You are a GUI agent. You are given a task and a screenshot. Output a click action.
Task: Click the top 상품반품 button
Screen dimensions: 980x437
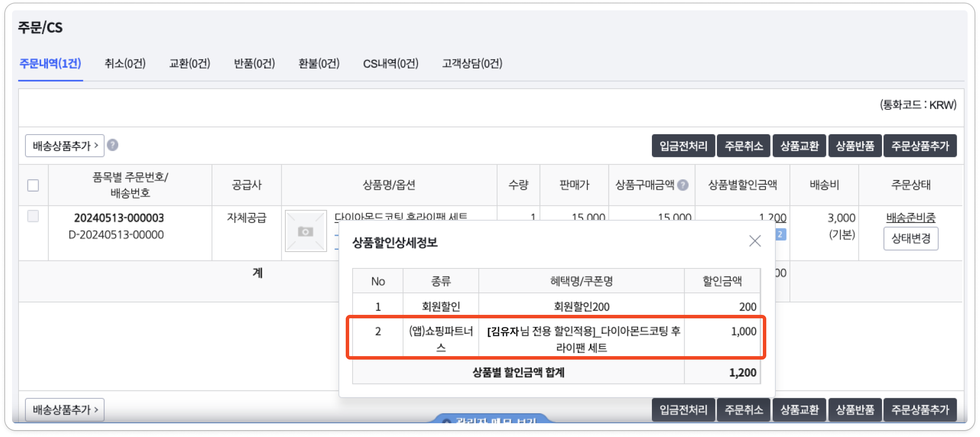pos(855,146)
